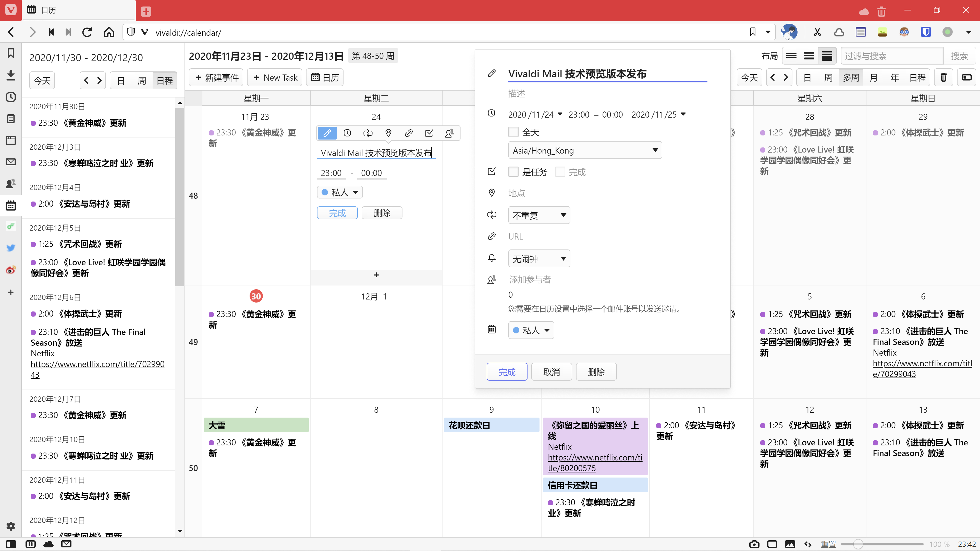Open the Downloads panel
This screenshot has height=551, width=980.
point(11,75)
